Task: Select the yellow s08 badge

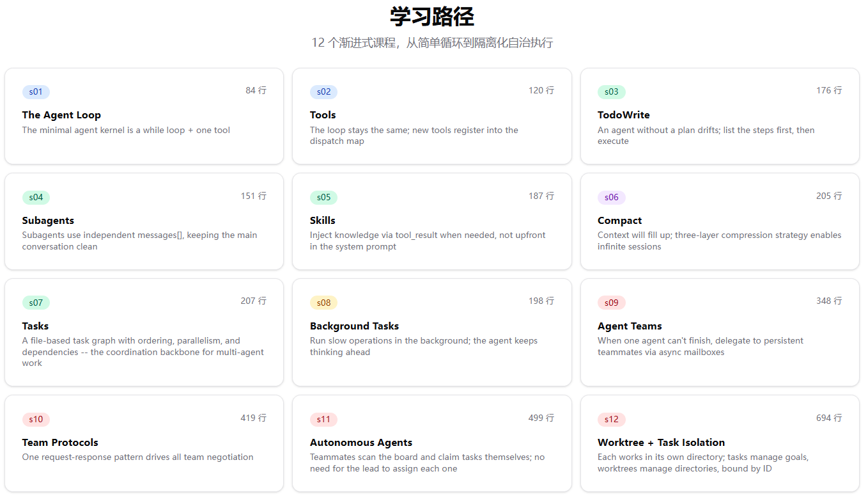Action: coord(323,303)
